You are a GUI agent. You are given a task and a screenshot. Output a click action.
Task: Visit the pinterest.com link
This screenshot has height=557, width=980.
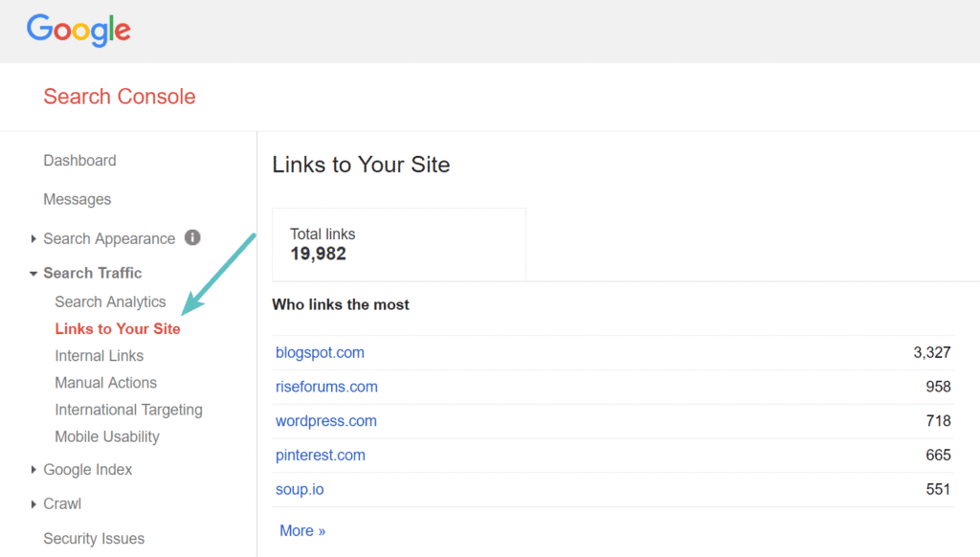tap(321, 455)
